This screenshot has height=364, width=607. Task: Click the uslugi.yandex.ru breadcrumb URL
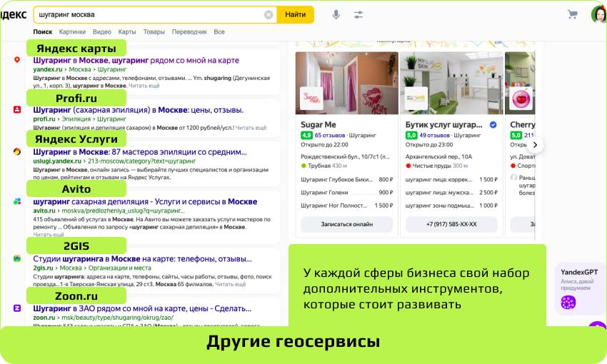click(x=114, y=161)
